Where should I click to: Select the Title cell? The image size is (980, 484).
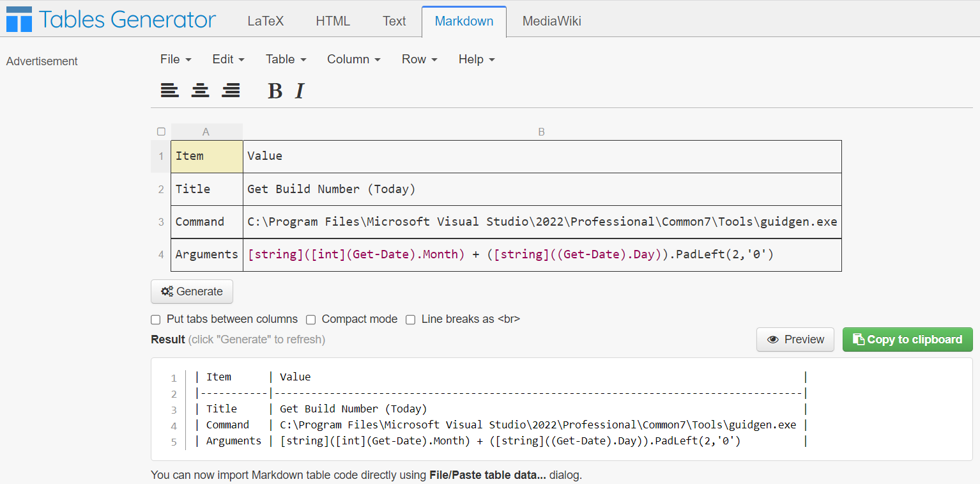click(x=207, y=189)
